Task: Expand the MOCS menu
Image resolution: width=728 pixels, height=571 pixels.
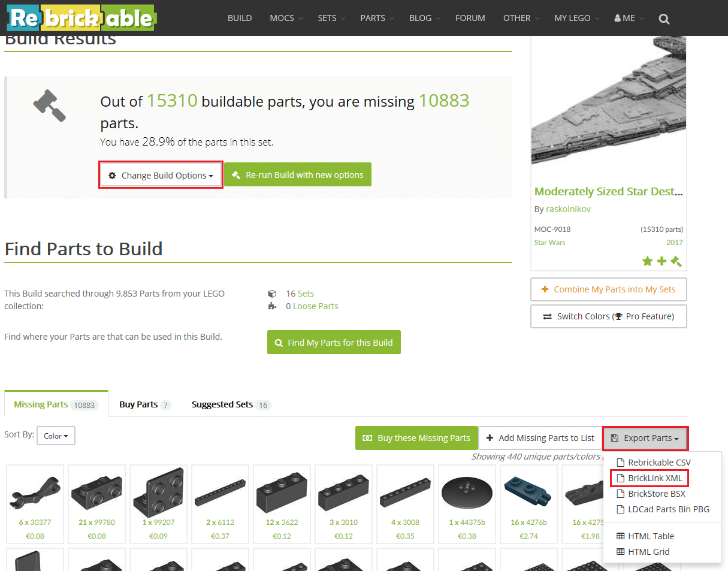Action: point(286,18)
